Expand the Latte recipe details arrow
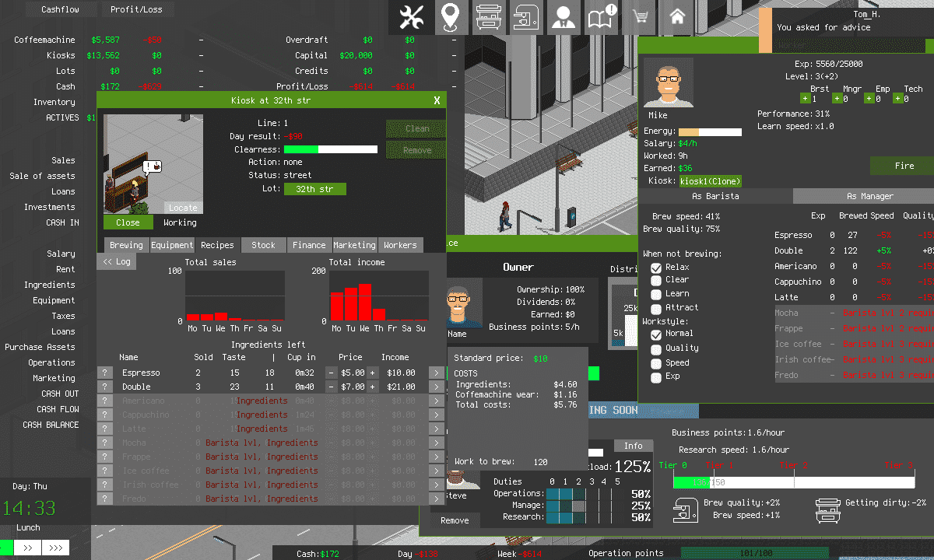934x560 pixels. 437,429
